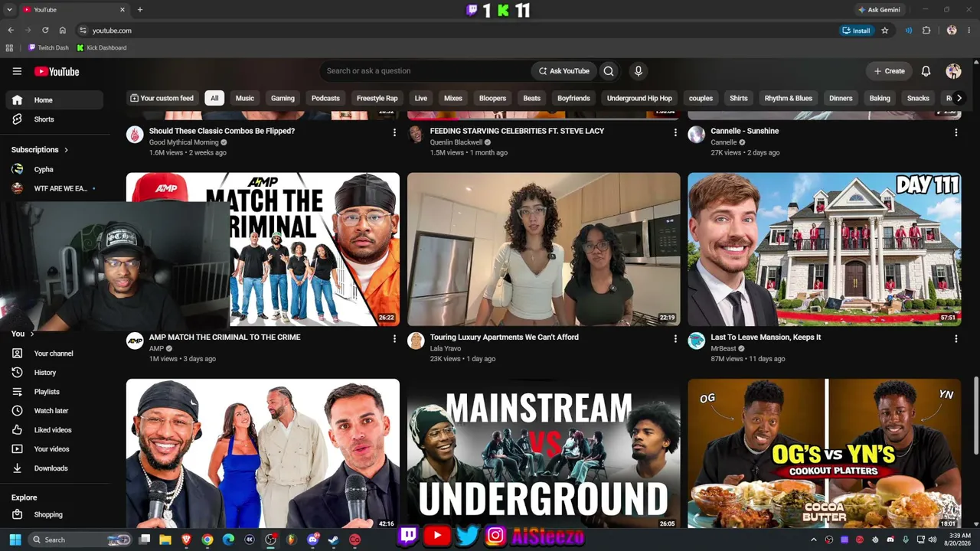
Task: Open the Chrome apps grid in bookmarks bar
Action: [9, 47]
